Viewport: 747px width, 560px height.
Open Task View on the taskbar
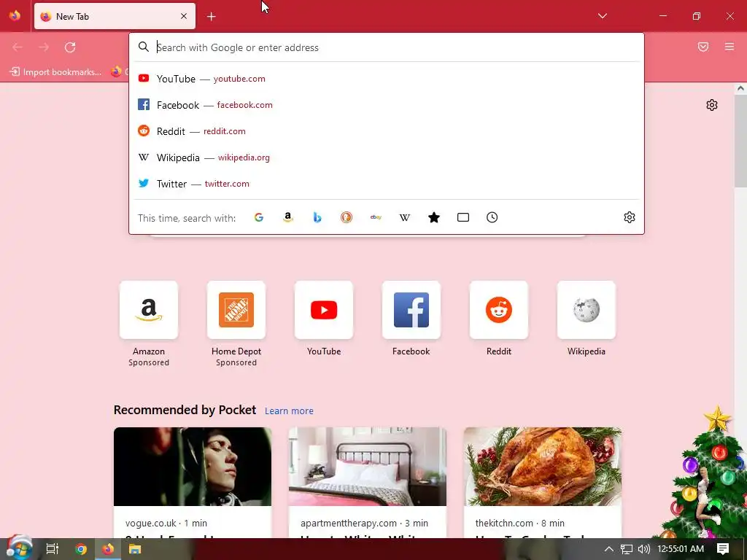(53, 549)
